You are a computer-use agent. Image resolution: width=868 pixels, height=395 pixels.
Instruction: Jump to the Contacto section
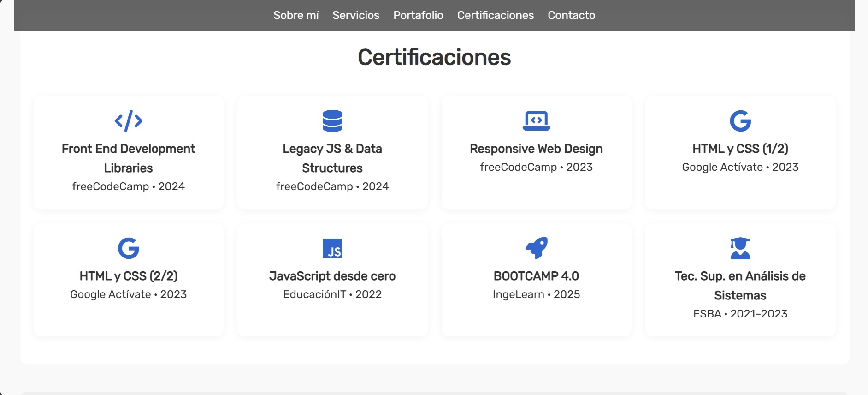click(x=572, y=15)
